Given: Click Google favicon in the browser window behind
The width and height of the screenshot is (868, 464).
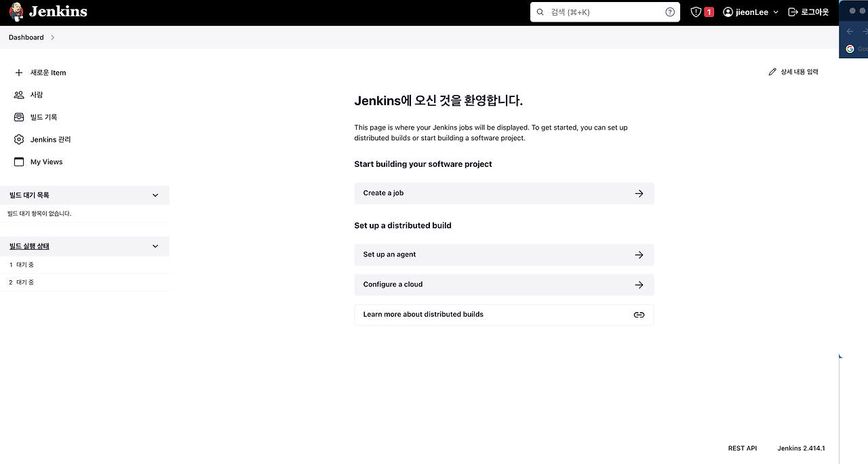Looking at the screenshot, I should click(850, 49).
